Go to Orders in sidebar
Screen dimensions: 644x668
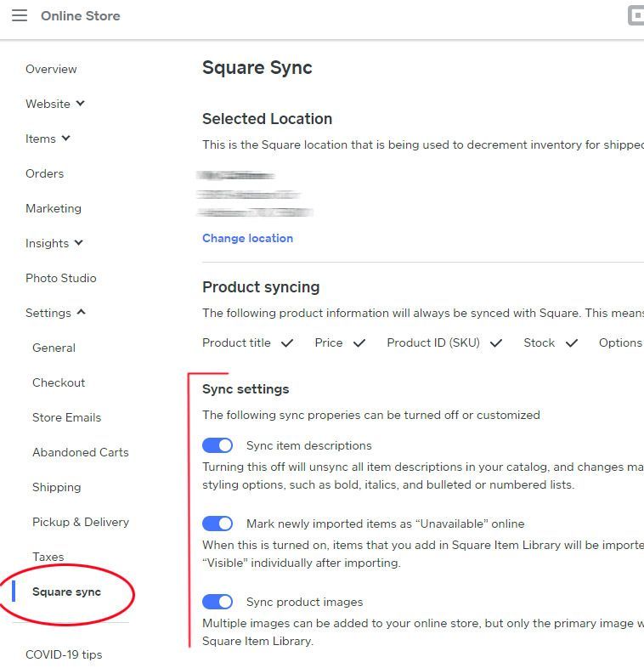44,173
